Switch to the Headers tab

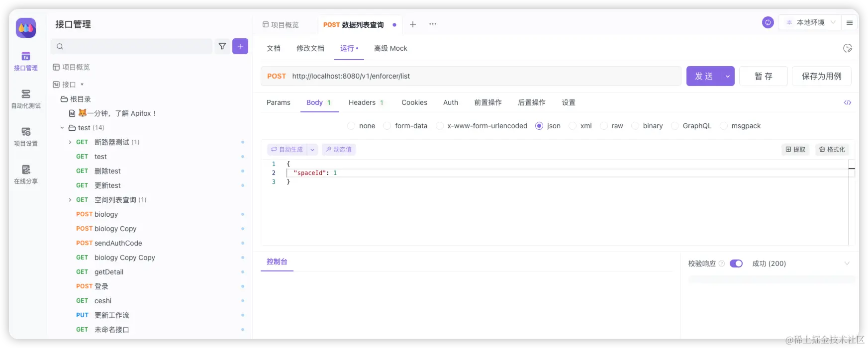[x=366, y=102]
